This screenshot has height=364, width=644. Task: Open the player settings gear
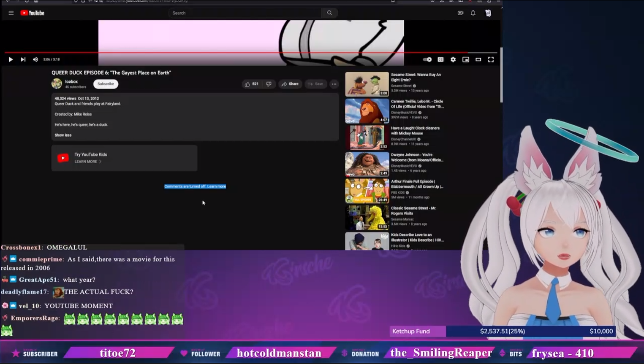[x=453, y=59]
